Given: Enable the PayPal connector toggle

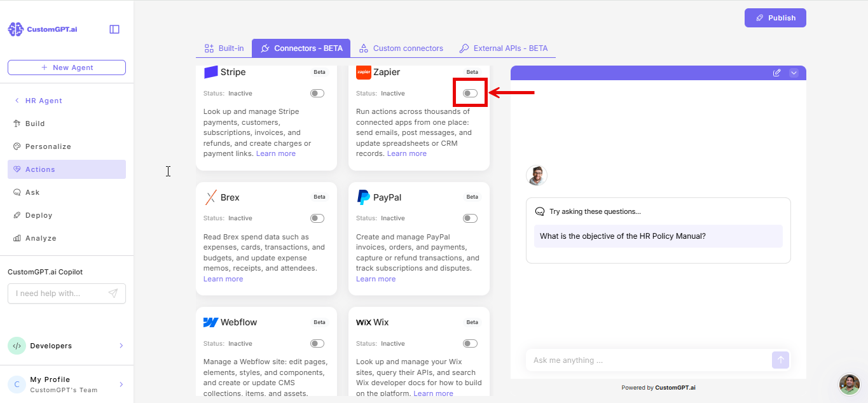Looking at the screenshot, I should (x=470, y=218).
